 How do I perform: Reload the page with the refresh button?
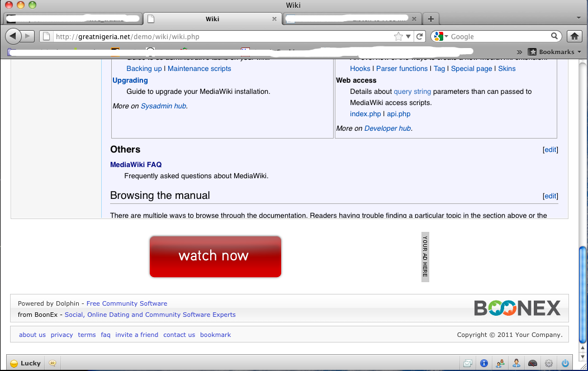420,36
